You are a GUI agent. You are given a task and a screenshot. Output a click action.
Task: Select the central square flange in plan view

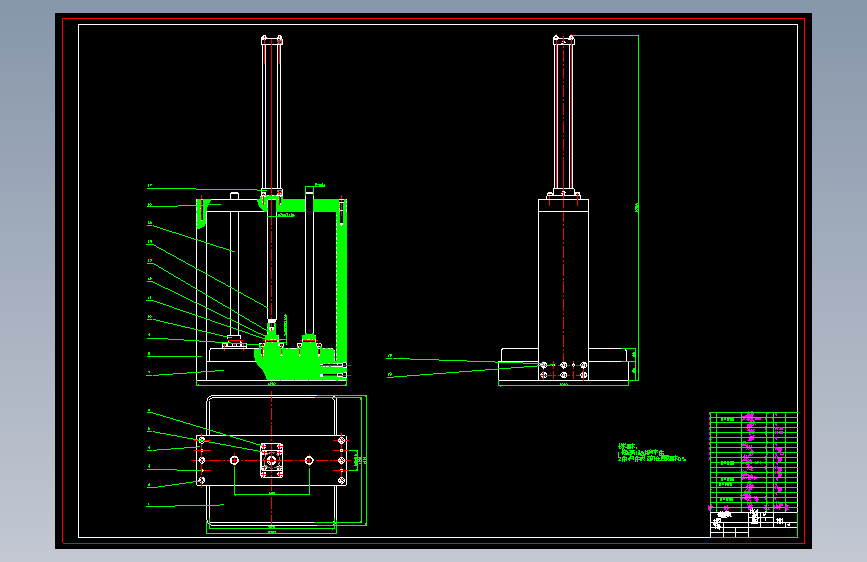click(271, 460)
